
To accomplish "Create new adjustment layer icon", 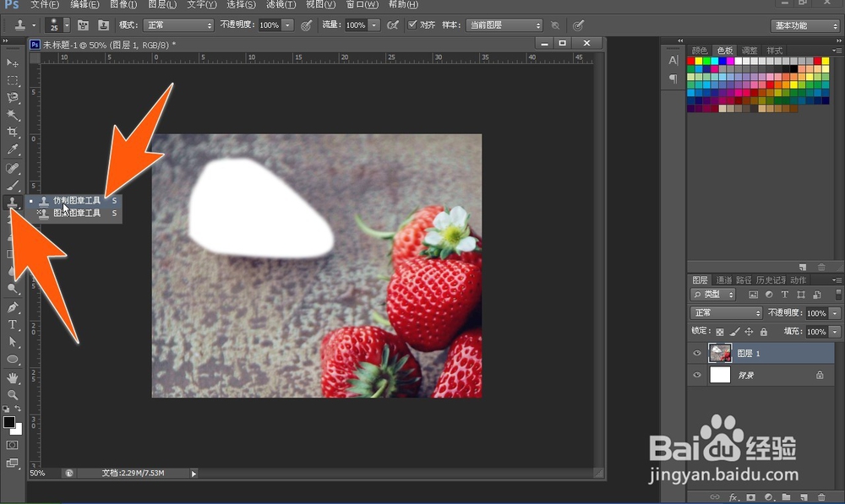I will (x=769, y=497).
